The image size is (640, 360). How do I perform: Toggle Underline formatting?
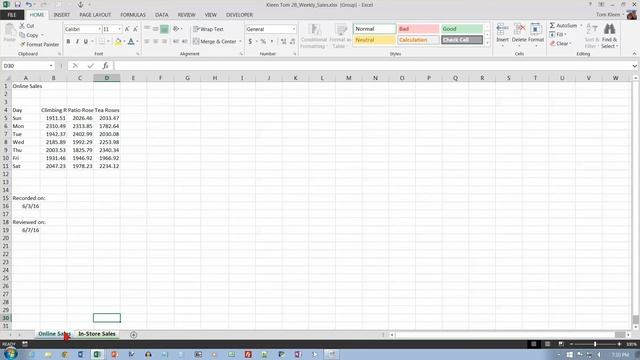pyautogui.click(x=86, y=41)
